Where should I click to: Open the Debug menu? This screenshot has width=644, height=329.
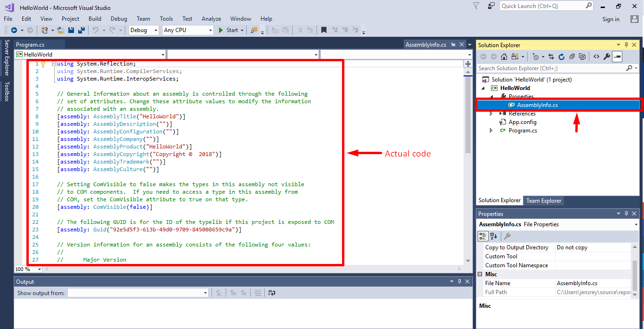(119, 19)
